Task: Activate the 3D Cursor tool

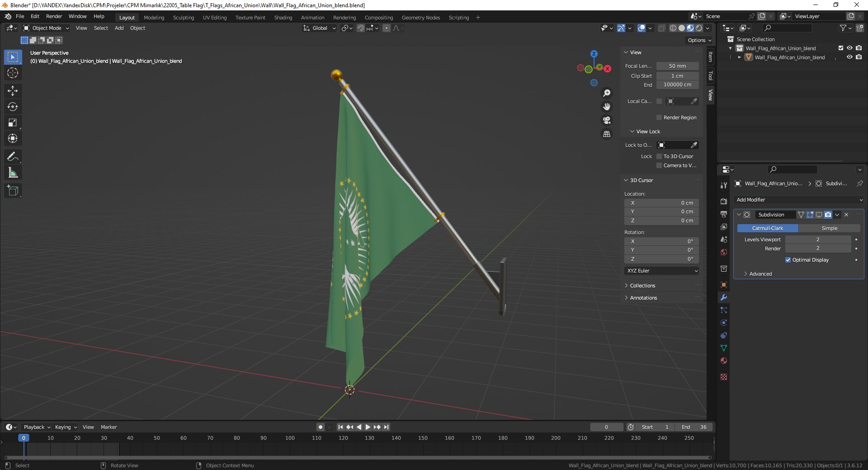Action: point(13,73)
